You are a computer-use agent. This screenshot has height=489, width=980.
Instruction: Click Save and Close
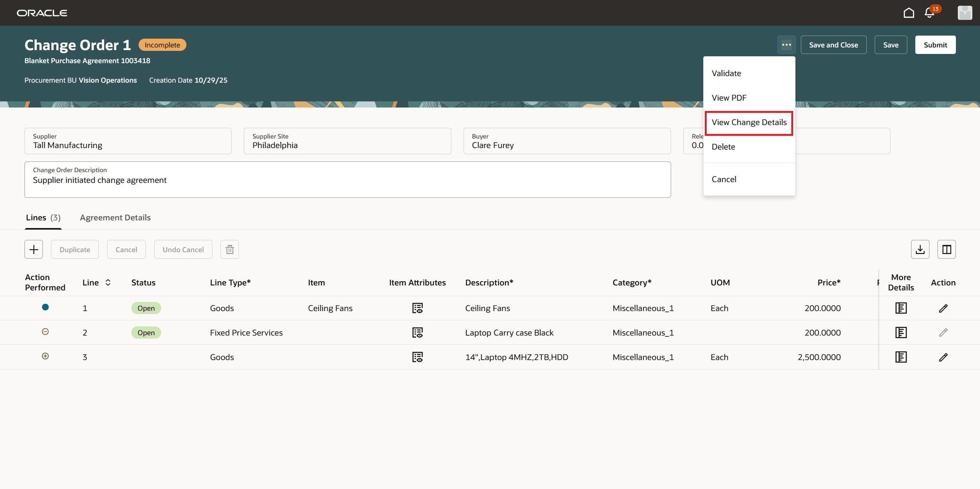(x=833, y=44)
